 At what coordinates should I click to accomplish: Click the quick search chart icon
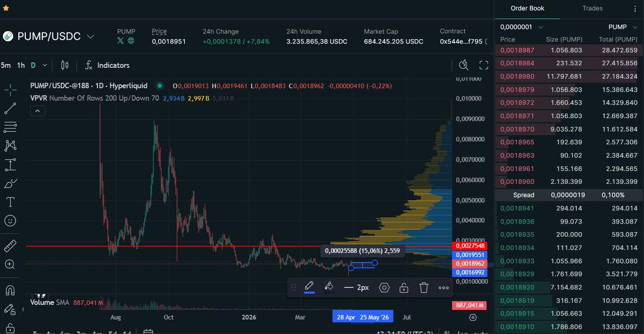tap(464, 65)
